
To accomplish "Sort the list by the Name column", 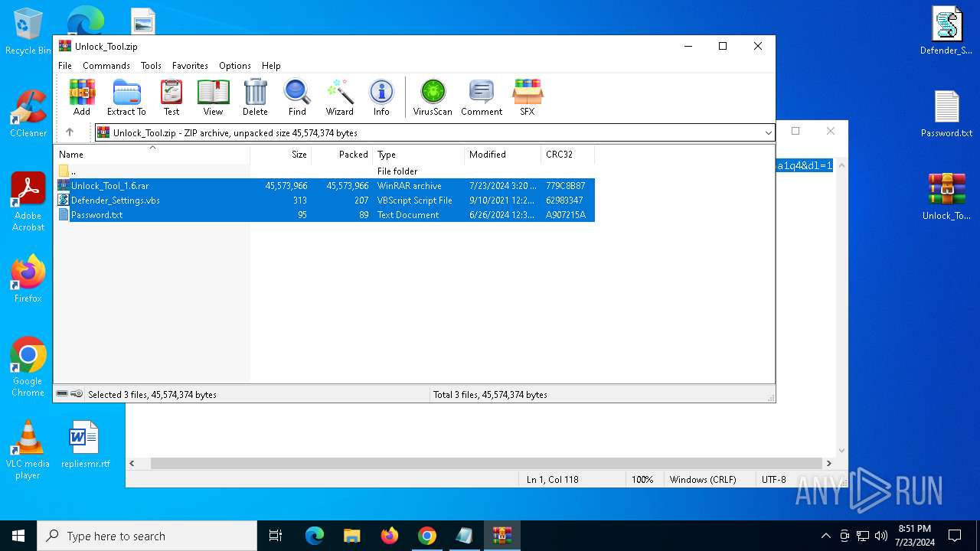I will click(x=152, y=155).
